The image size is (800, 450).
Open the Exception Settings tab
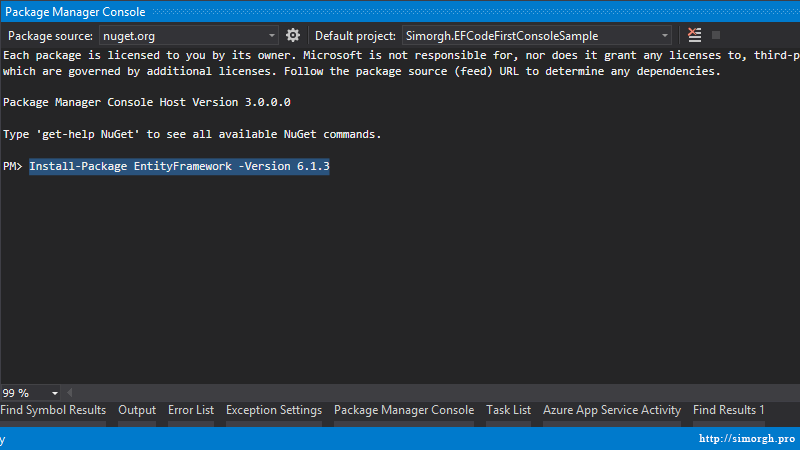274,410
